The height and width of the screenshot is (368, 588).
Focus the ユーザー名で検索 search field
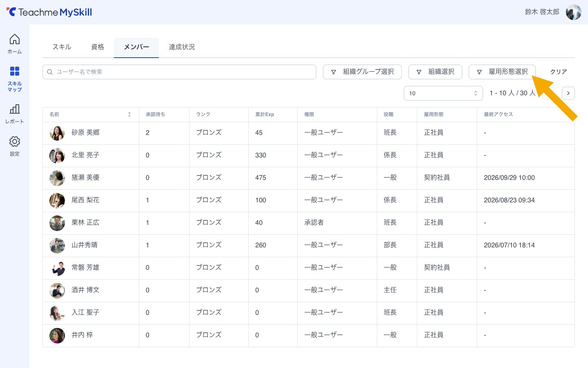click(x=179, y=72)
